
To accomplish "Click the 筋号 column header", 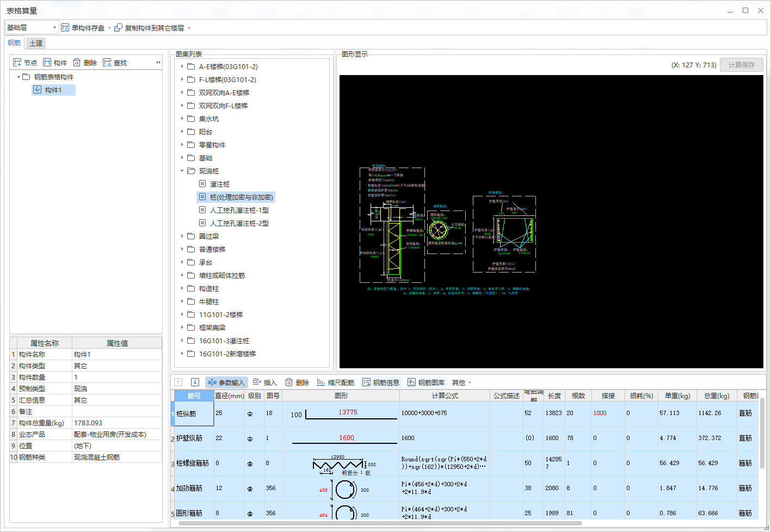I will 194,395.
